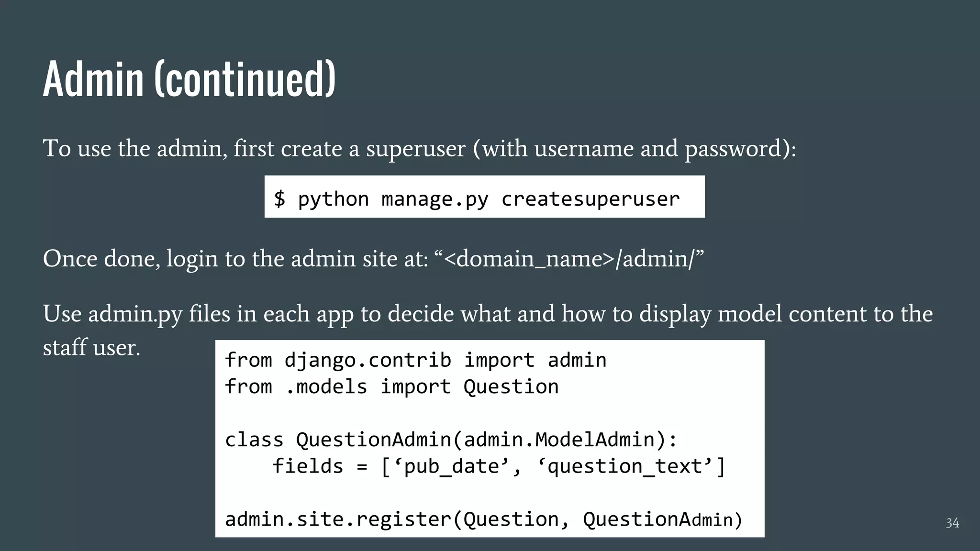Click the dollar sign prompt in command

[279, 198]
